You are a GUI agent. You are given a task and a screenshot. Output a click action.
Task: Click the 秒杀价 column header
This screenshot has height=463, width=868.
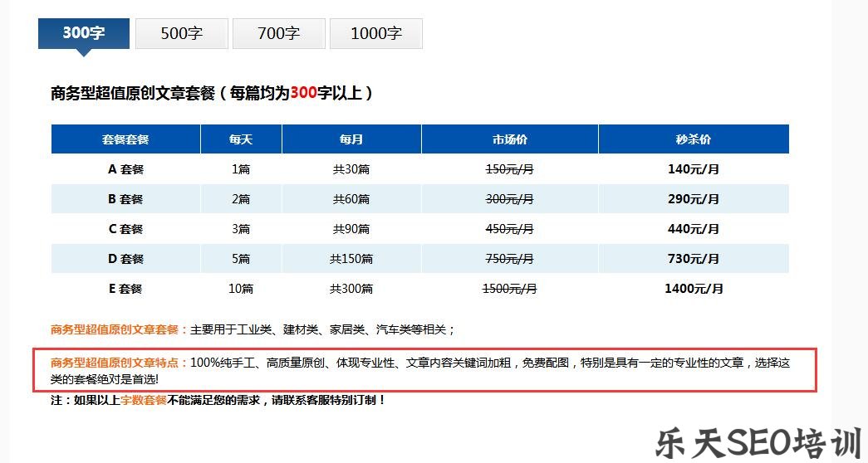[694, 139]
